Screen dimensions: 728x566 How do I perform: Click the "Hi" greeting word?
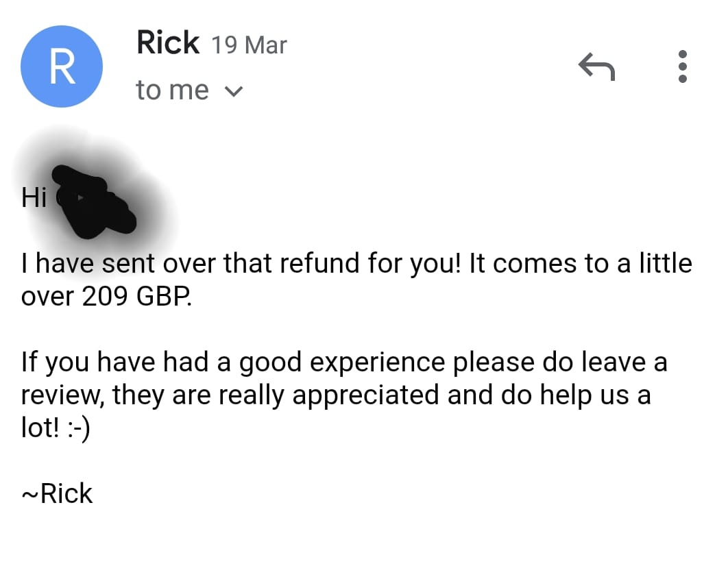coord(34,197)
